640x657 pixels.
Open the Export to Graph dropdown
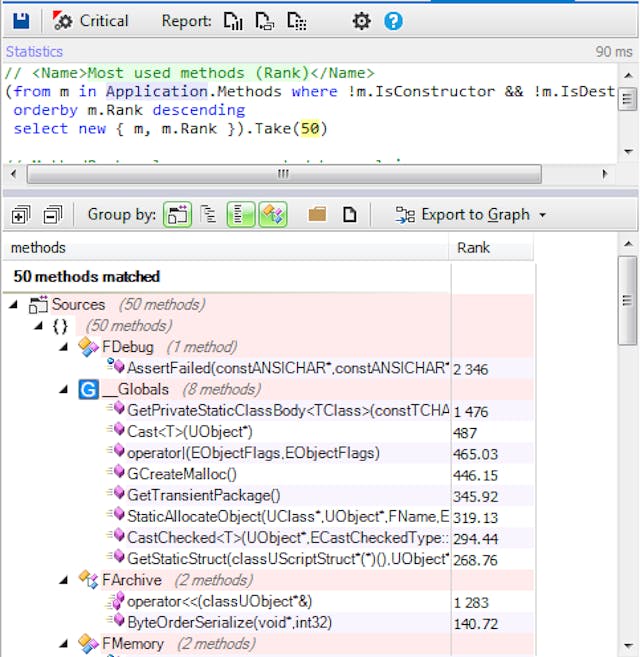point(471,214)
